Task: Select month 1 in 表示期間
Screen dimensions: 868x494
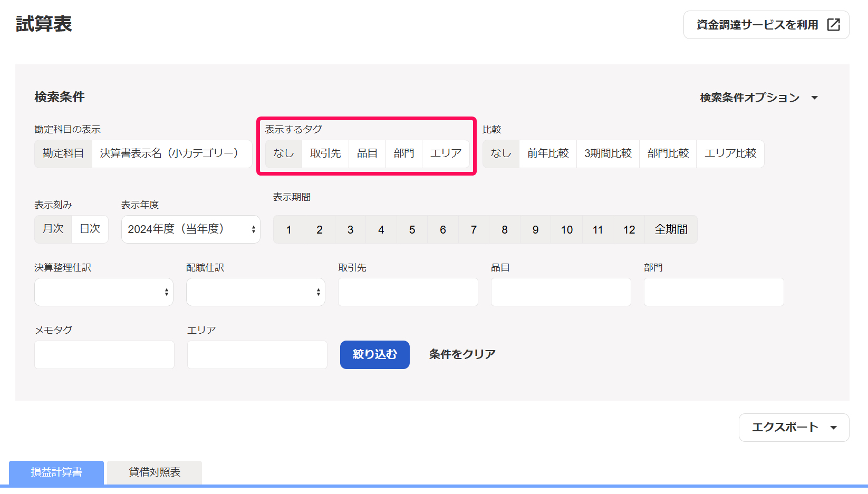Action: click(x=288, y=229)
